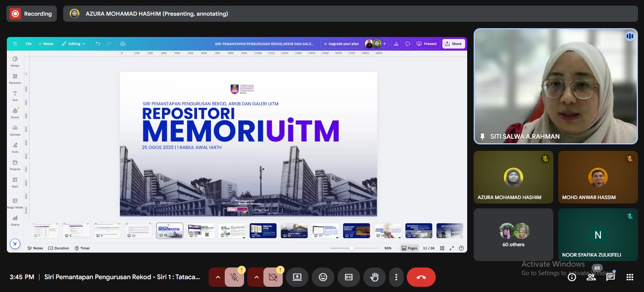Open the emoji reactions button
The width and height of the screenshot is (644, 292).
(323, 277)
